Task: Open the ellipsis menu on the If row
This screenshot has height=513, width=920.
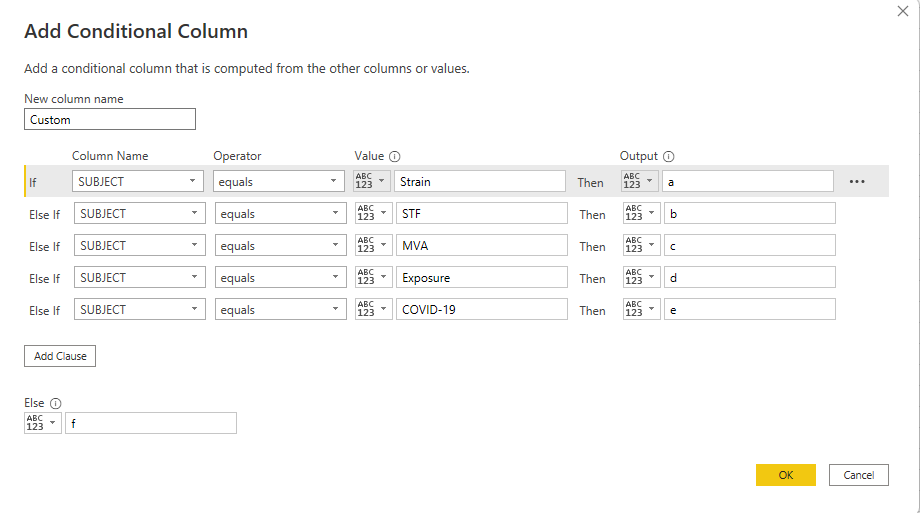Action: [857, 181]
